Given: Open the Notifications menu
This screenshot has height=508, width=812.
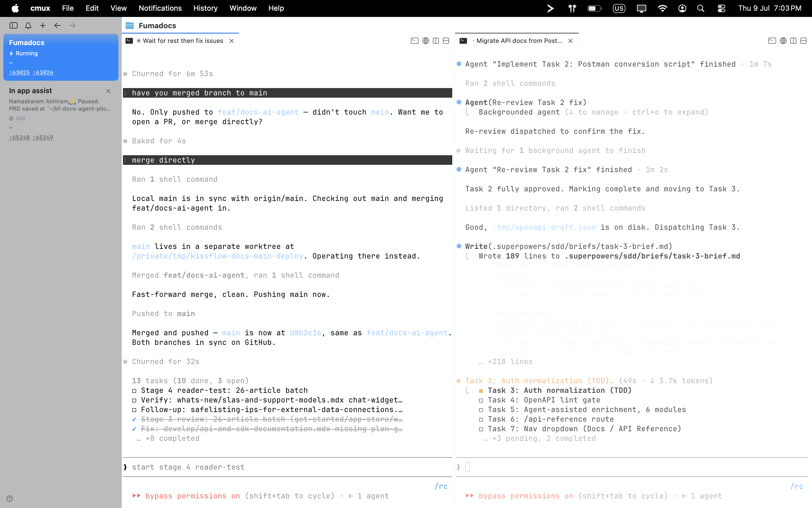Looking at the screenshot, I should 160,8.
